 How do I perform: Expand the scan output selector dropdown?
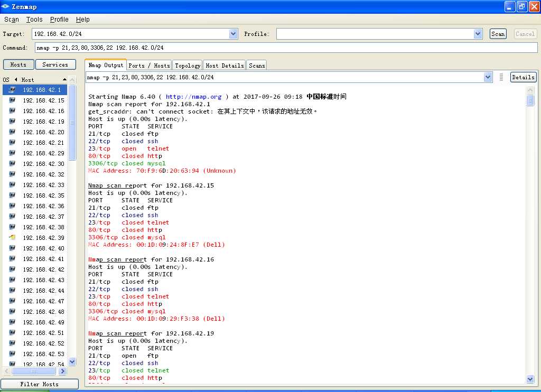tap(488, 77)
